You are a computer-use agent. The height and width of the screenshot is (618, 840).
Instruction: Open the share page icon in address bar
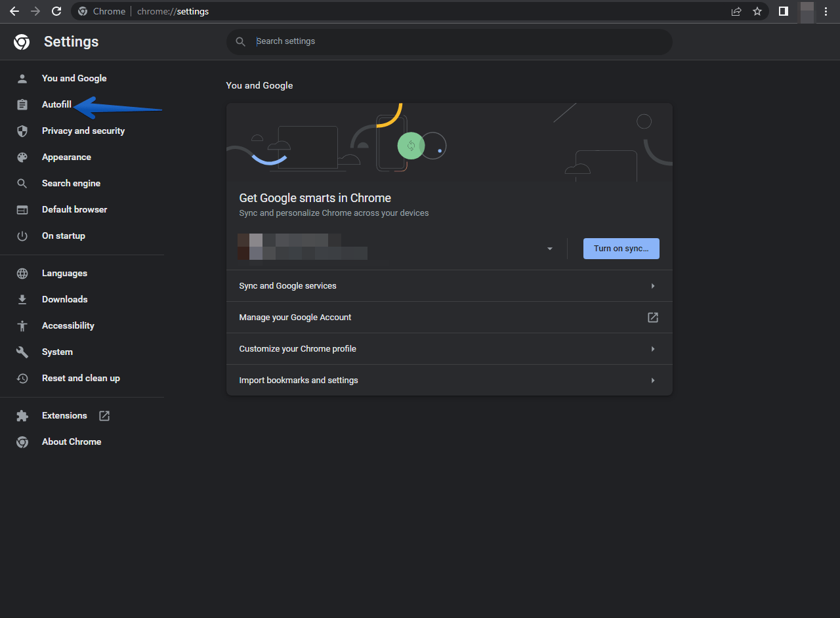pyautogui.click(x=736, y=11)
